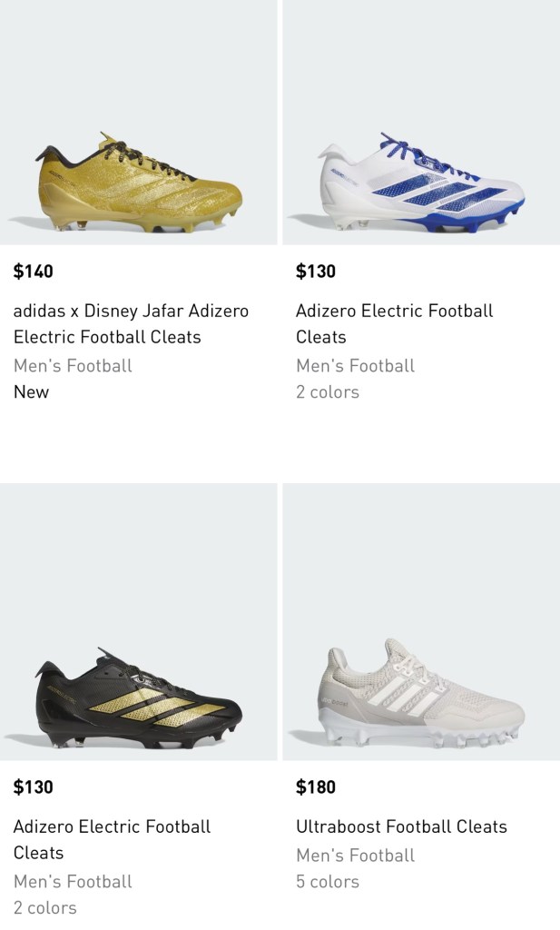The height and width of the screenshot is (930, 560).
Task: Show the 5 colors for the Ultraboost cleats
Action: click(328, 882)
